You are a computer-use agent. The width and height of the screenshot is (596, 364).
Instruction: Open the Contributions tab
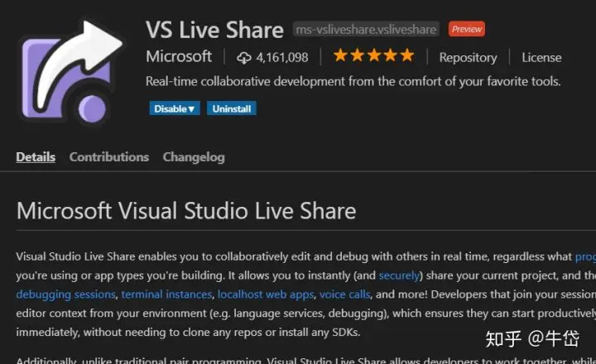tap(109, 156)
